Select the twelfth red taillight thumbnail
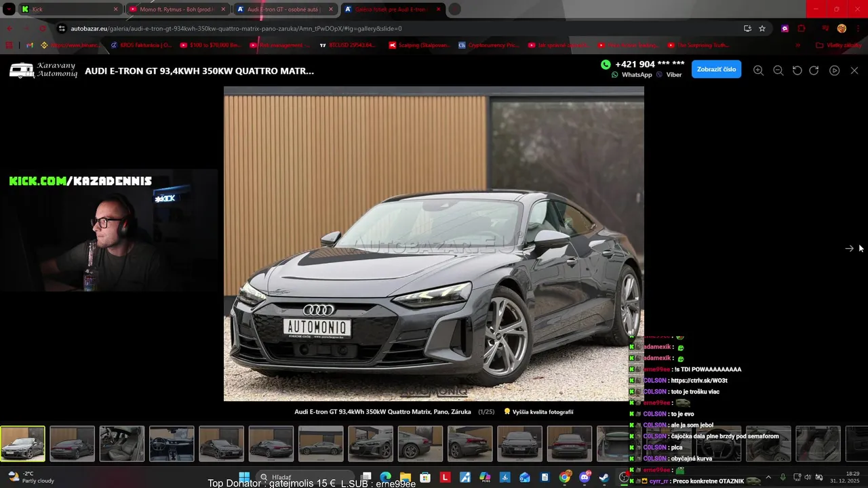This screenshot has height=488, width=868. (x=570, y=443)
